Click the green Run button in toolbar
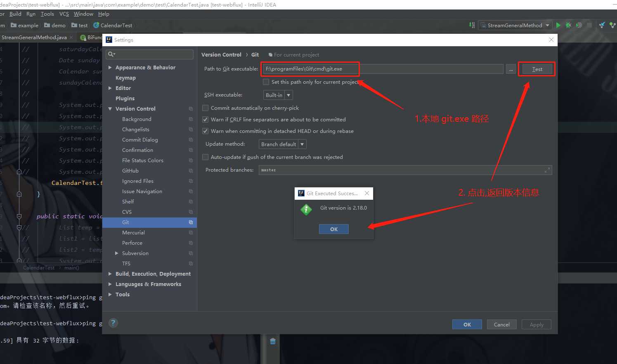The height and width of the screenshot is (364, 617). (558, 25)
